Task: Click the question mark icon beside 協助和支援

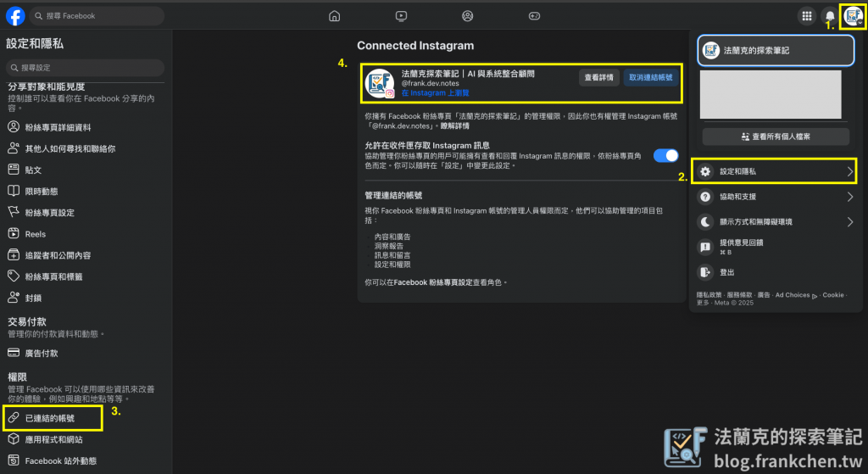Action: point(705,197)
